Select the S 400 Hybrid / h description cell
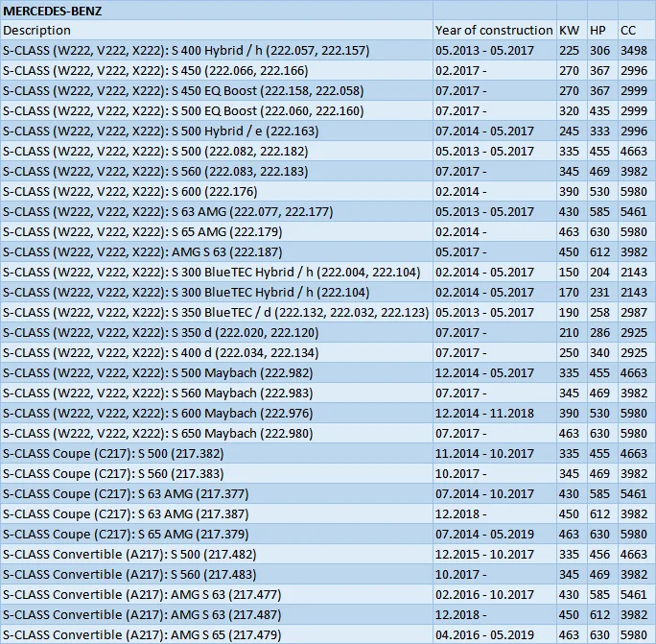This screenshot has width=656, height=644. tap(217, 51)
